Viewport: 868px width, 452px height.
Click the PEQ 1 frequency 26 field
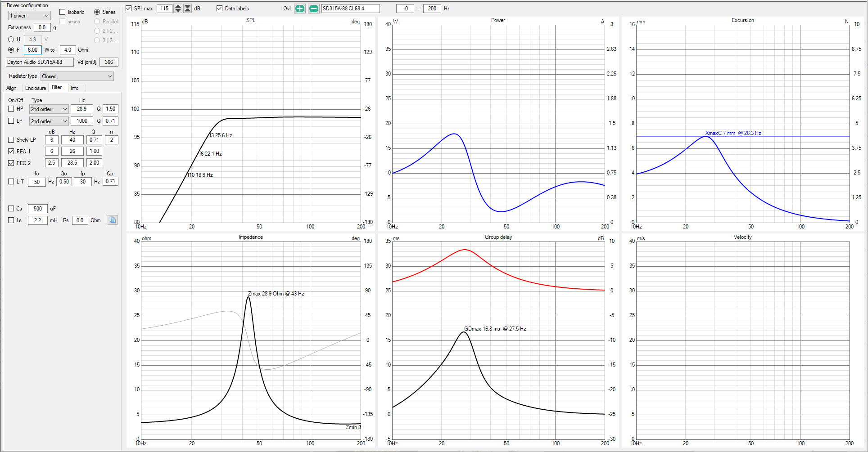tap(72, 151)
